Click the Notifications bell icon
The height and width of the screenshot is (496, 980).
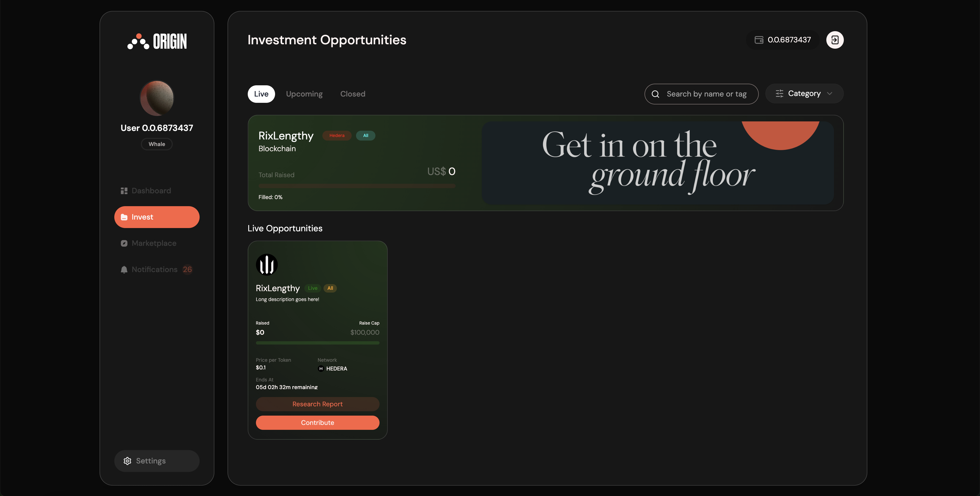124,269
